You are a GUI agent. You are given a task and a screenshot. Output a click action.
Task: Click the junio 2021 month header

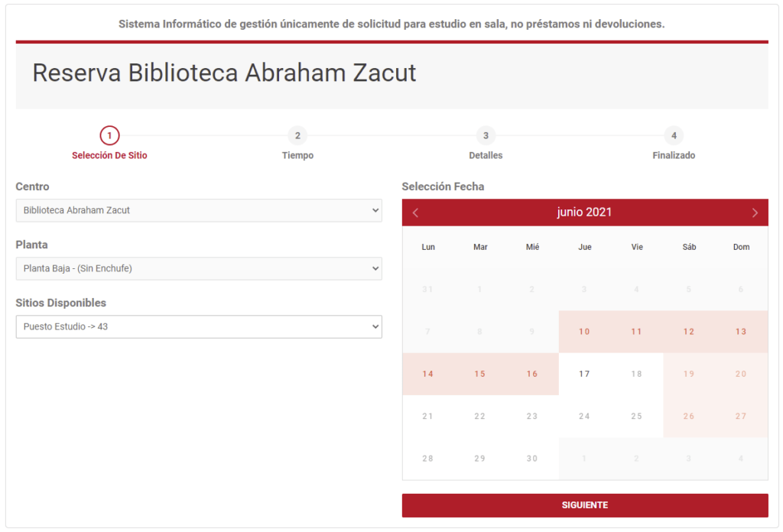[x=584, y=212]
